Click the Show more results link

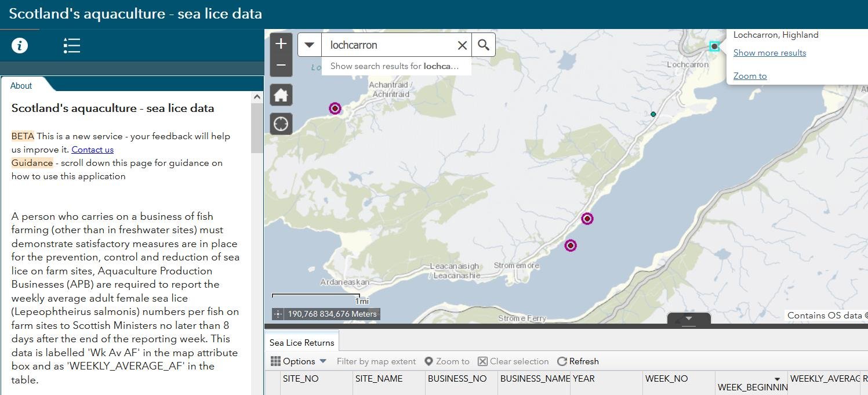[x=769, y=53]
